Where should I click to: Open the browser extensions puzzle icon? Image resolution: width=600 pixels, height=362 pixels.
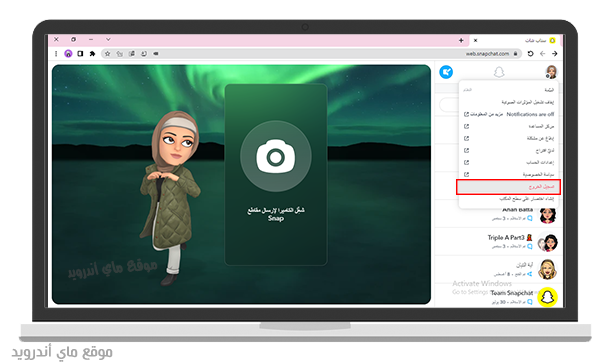pyautogui.click(x=92, y=54)
